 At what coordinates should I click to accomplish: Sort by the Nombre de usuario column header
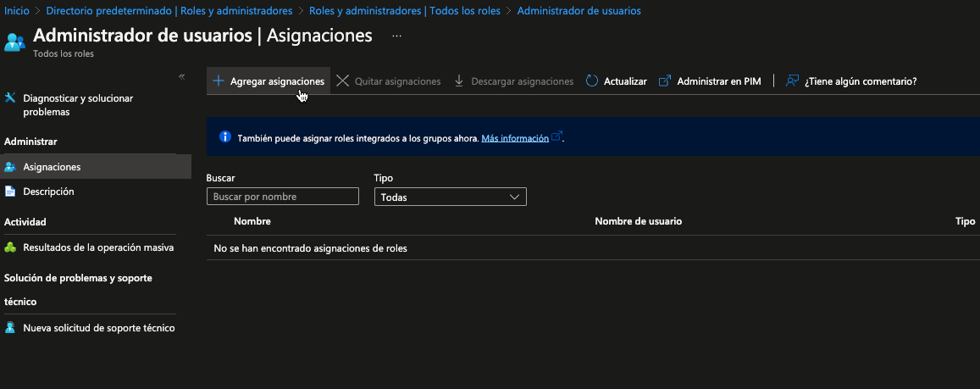pos(638,221)
